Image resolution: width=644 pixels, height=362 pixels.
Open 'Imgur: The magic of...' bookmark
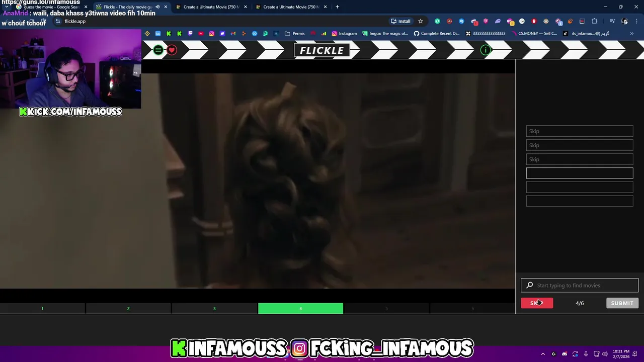[x=385, y=34]
